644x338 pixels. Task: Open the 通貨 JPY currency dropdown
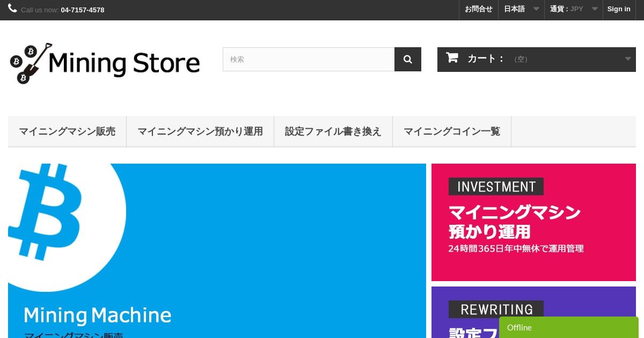574,9
